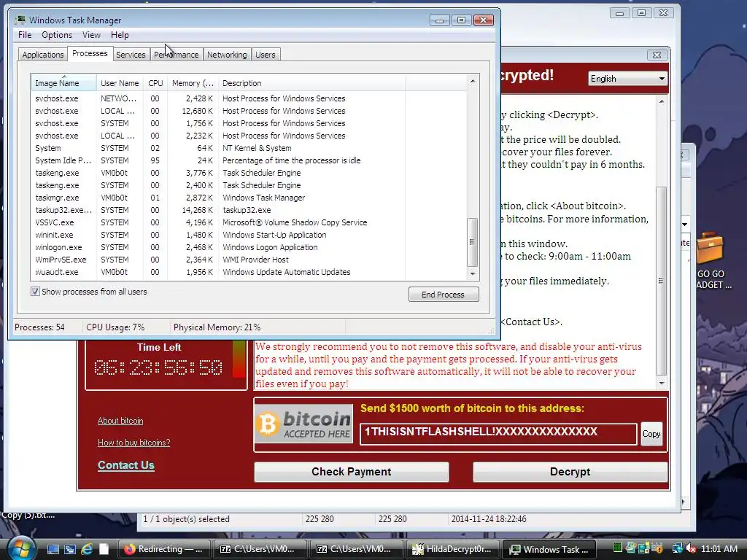
Task: Sort by CPU column header
Action: (155, 83)
